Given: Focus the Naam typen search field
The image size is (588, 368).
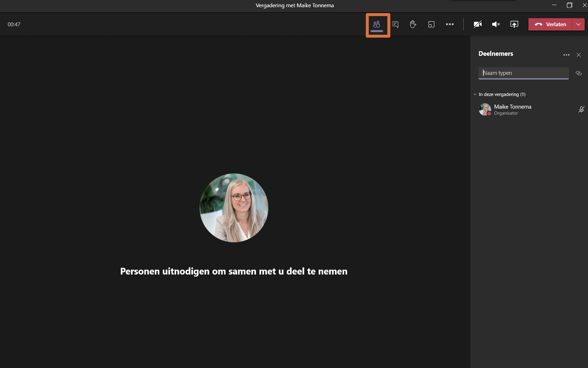Looking at the screenshot, I should click(x=523, y=73).
